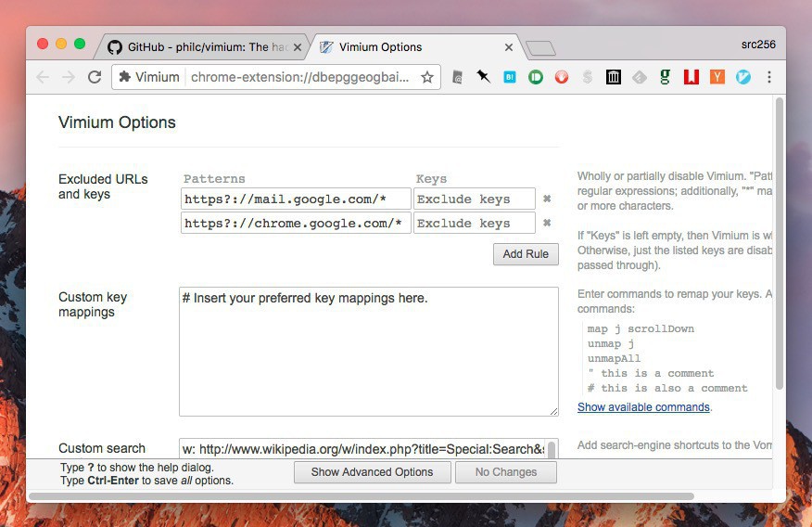Open the blue B! Hatena bookmark extension
This screenshot has height=527, width=812.
510,77
